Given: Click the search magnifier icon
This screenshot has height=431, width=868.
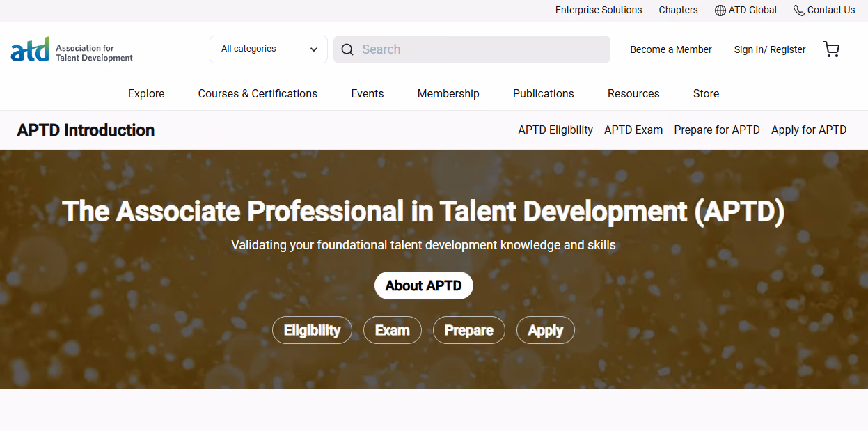Looking at the screenshot, I should (x=347, y=49).
